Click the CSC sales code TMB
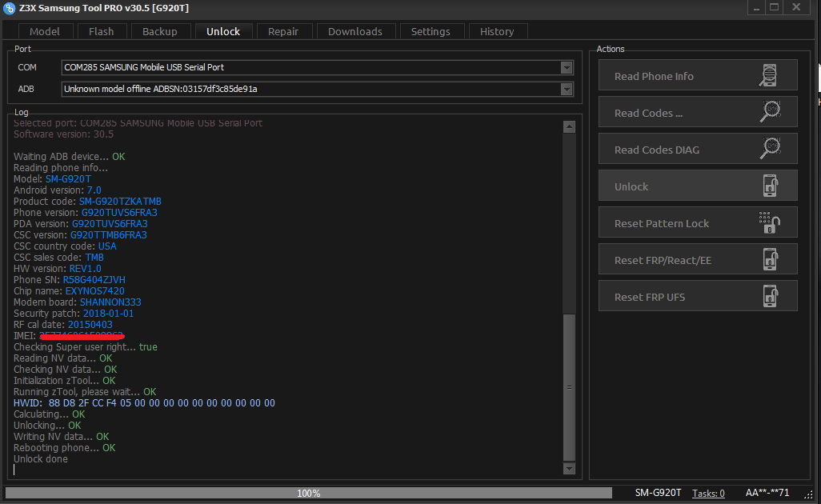The height and width of the screenshot is (504, 821). [94, 258]
